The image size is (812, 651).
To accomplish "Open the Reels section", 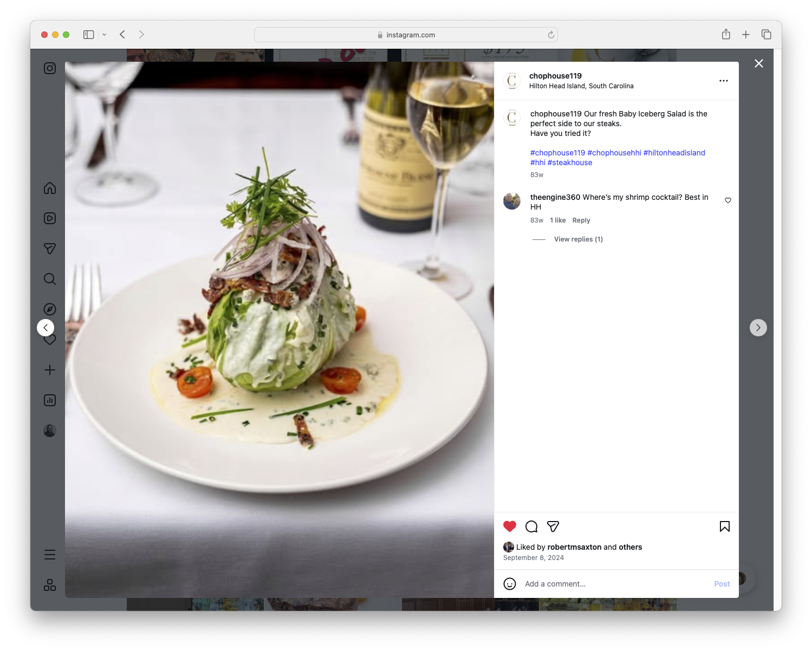I will tap(49, 218).
